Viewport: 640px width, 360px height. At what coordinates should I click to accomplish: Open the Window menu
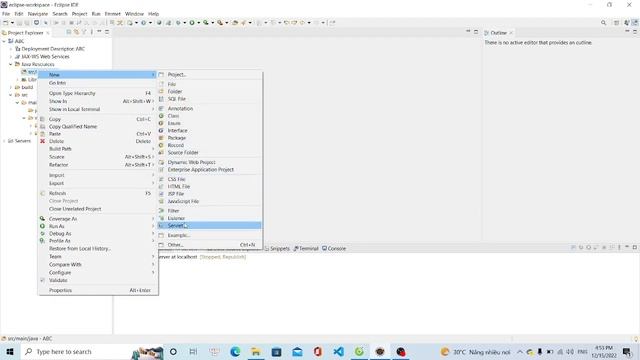[x=134, y=14]
